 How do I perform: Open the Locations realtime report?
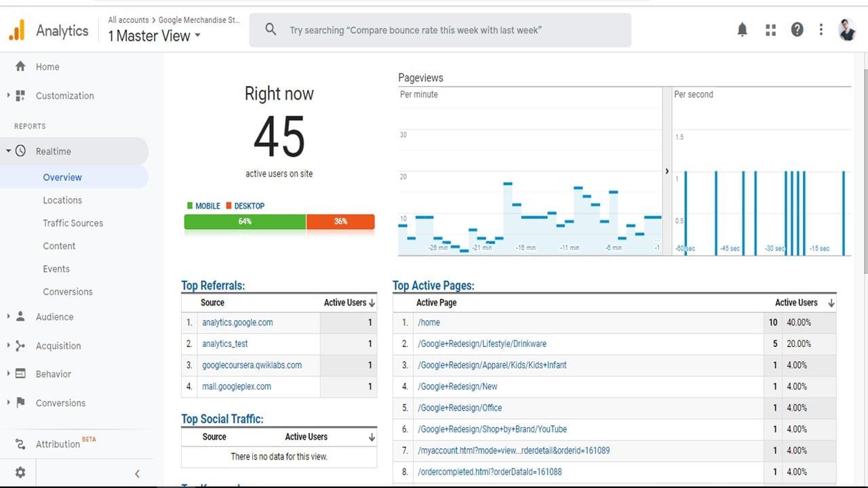tap(62, 200)
